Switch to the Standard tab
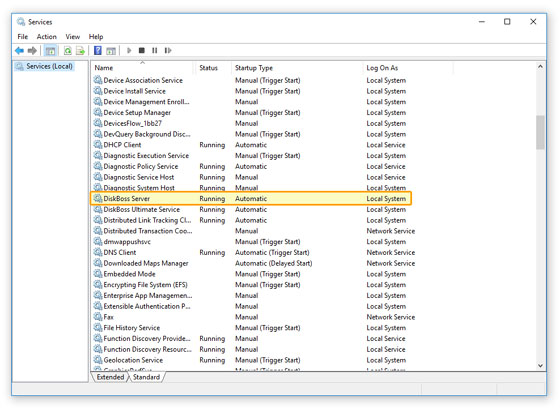The width and height of the screenshot is (560, 410). coord(146,377)
